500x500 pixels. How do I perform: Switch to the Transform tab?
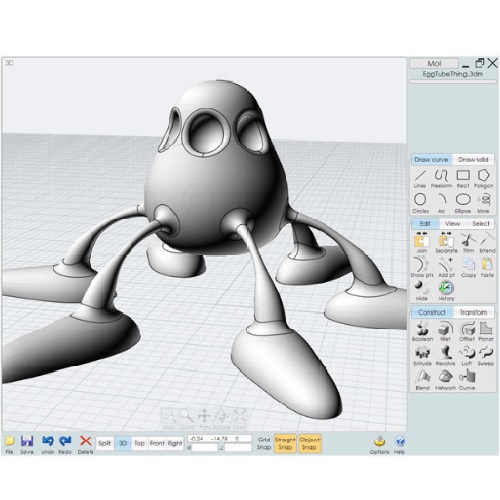[473, 312]
